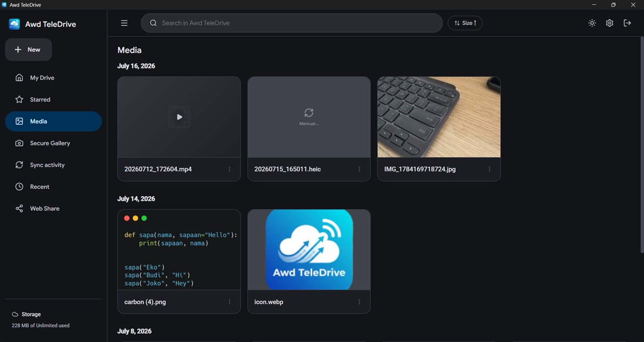Open the carbon (4).png code thumbnail

[x=179, y=250]
